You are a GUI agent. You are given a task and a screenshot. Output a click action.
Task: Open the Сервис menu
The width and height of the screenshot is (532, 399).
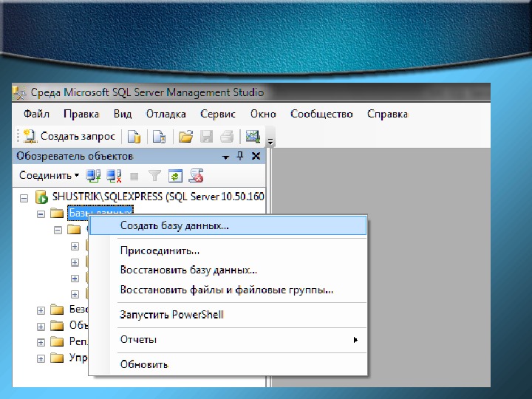218,114
